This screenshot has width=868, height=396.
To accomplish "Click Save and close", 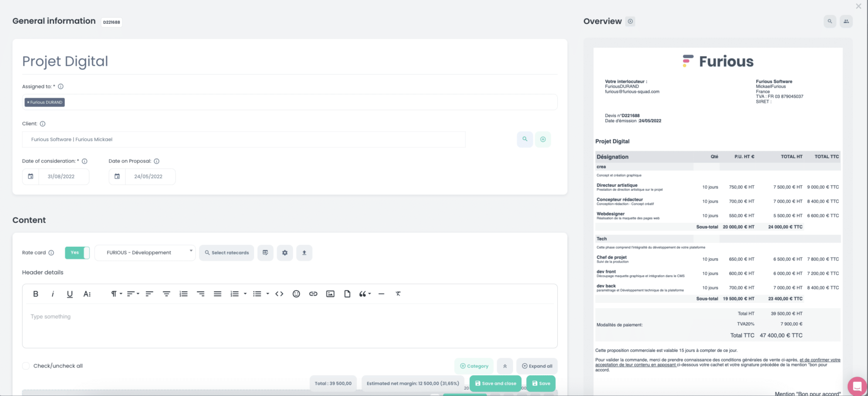I will (x=495, y=383).
